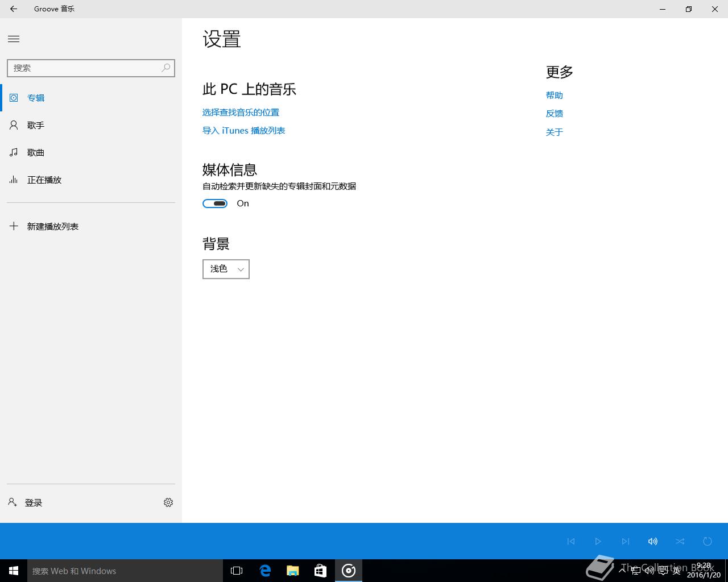Toggle repeat in the player bar
Viewport: 728px width, 582px height.
tap(708, 541)
